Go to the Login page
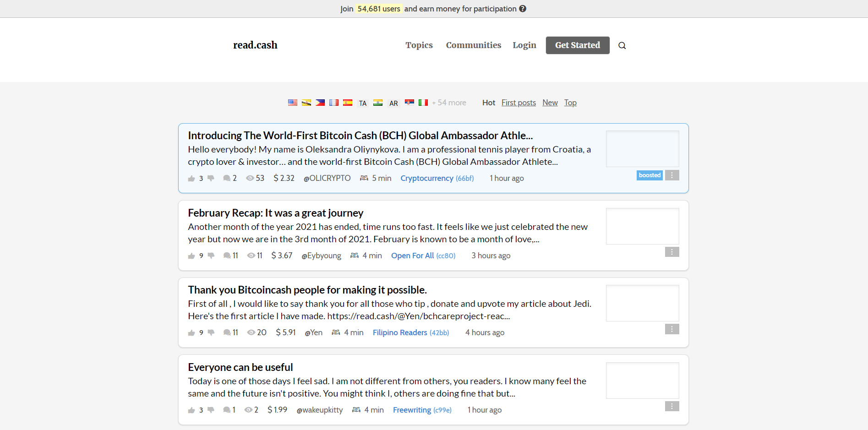 pyautogui.click(x=524, y=45)
